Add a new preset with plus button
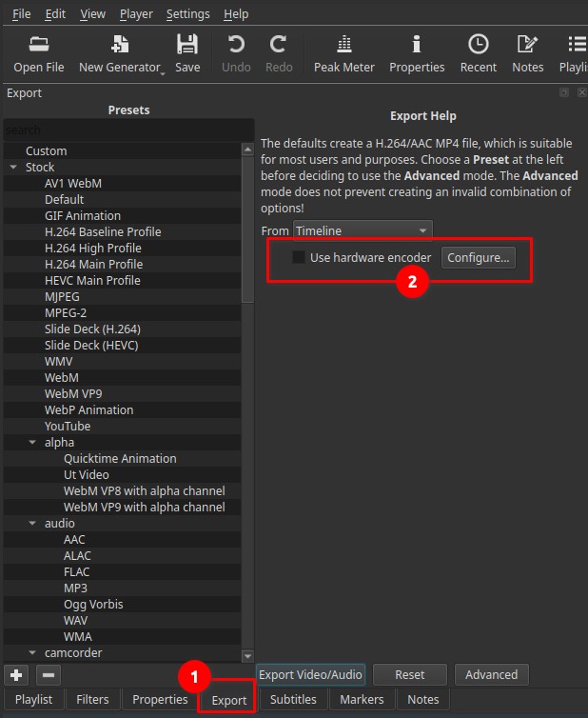This screenshot has width=588, height=718. 16,674
